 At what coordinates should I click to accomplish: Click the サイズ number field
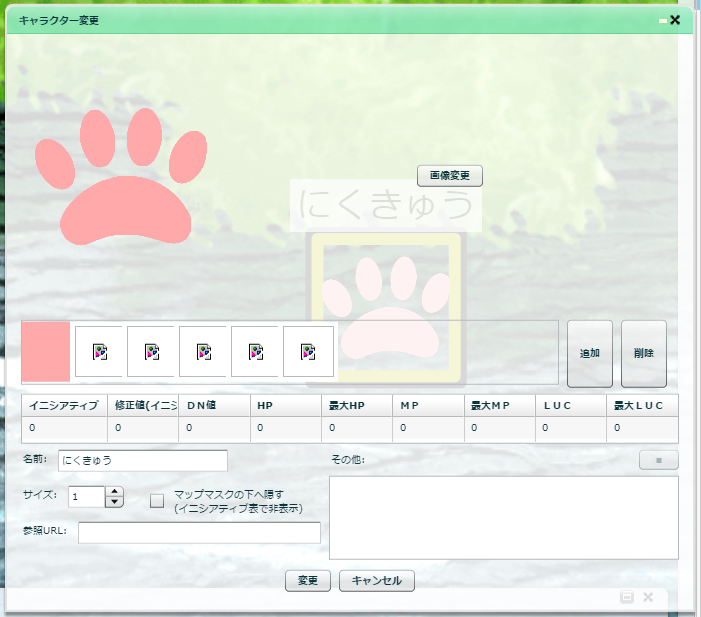[87, 497]
